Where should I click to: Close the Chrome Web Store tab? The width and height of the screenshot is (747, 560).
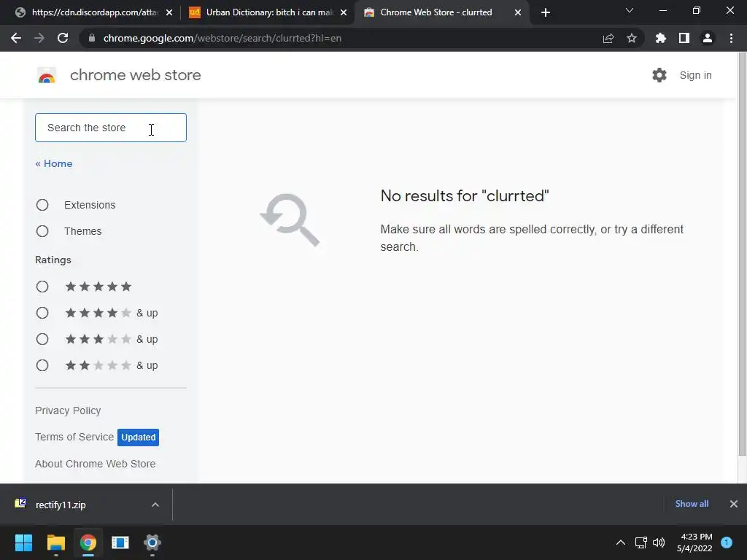pos(518,12)
